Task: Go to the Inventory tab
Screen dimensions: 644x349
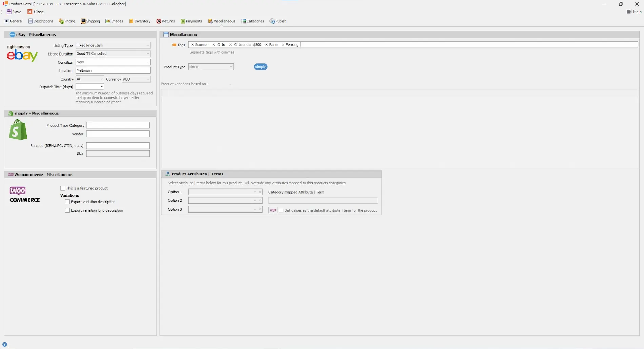Action: tap(140, 21)
